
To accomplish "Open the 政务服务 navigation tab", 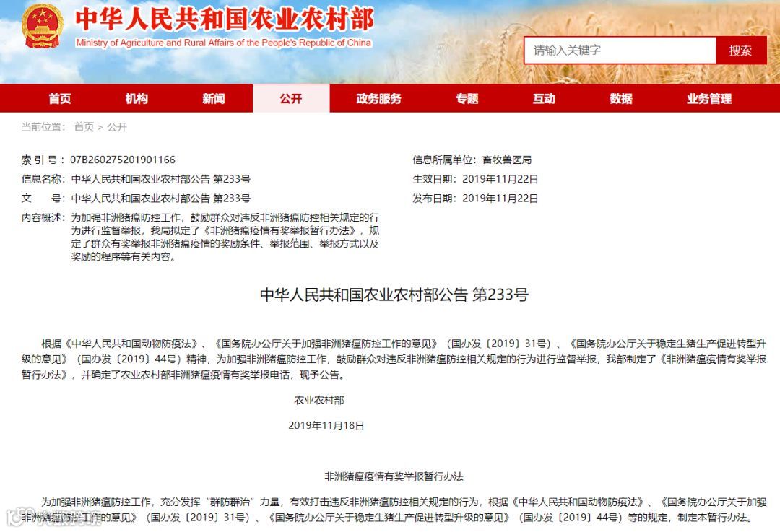I will [x=379, y=98].
